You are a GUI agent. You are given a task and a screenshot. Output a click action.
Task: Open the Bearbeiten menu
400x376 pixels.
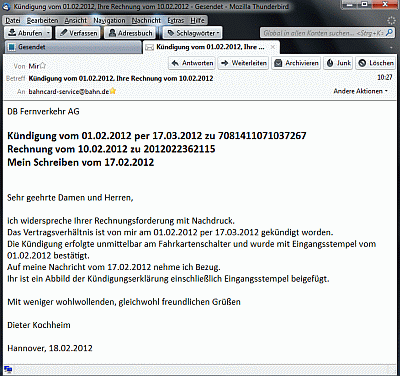(x=42, y=21)
